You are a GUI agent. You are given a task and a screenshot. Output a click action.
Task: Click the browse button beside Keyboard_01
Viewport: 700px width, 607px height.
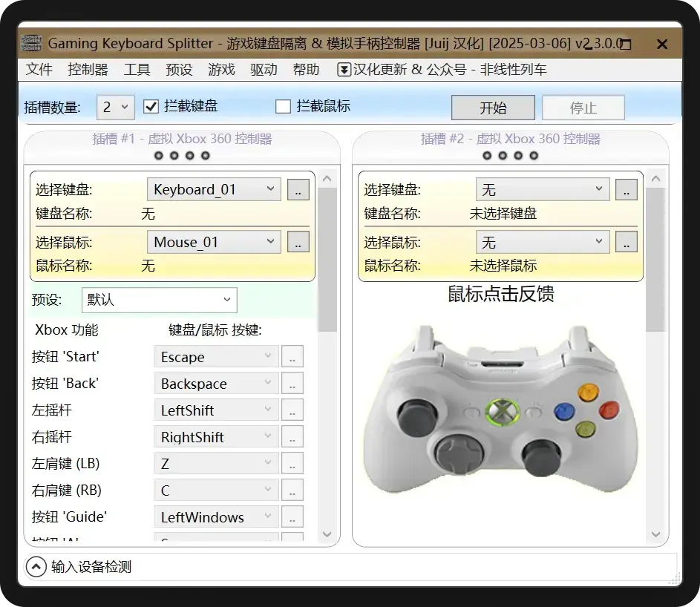(298, 190)
